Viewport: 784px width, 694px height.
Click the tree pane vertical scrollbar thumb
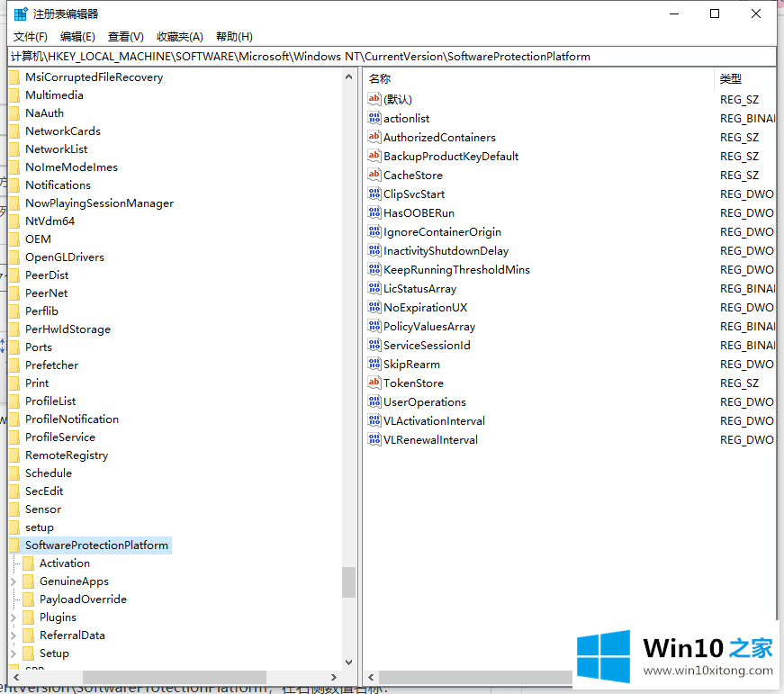[x=348, y=581]
